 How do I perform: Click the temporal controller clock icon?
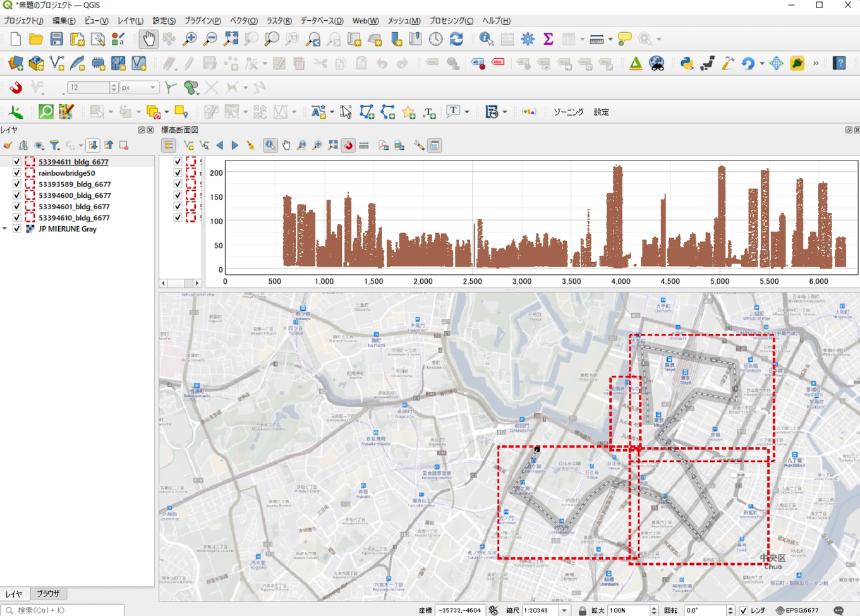(436, 39)
